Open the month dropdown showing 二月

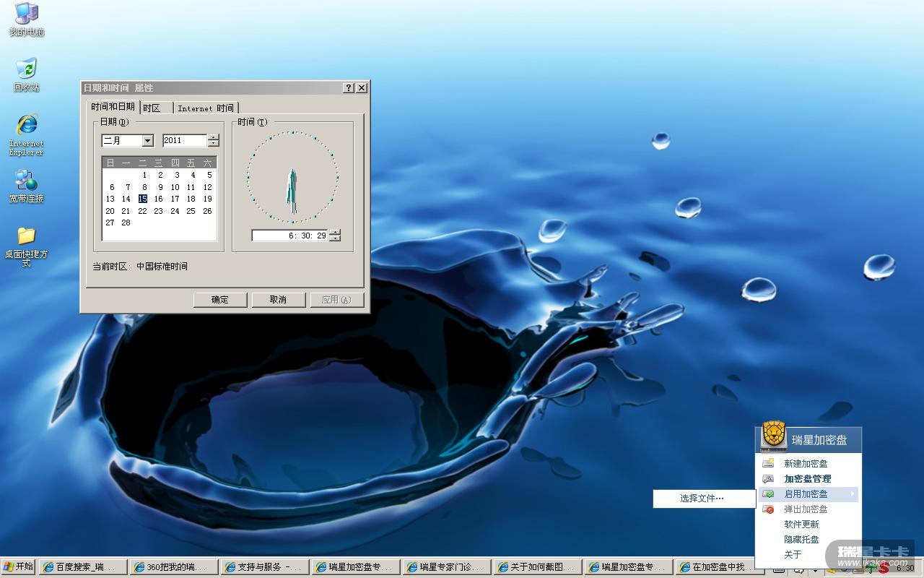pos(148,141)
